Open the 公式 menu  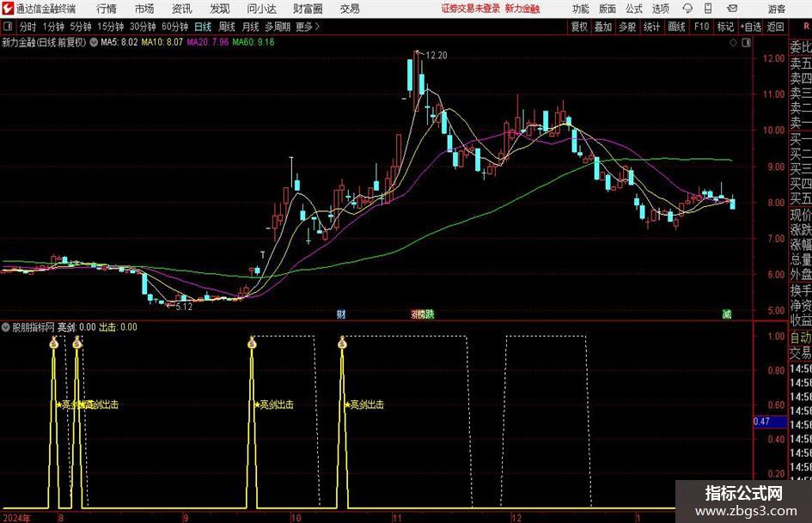click(633, 9)
